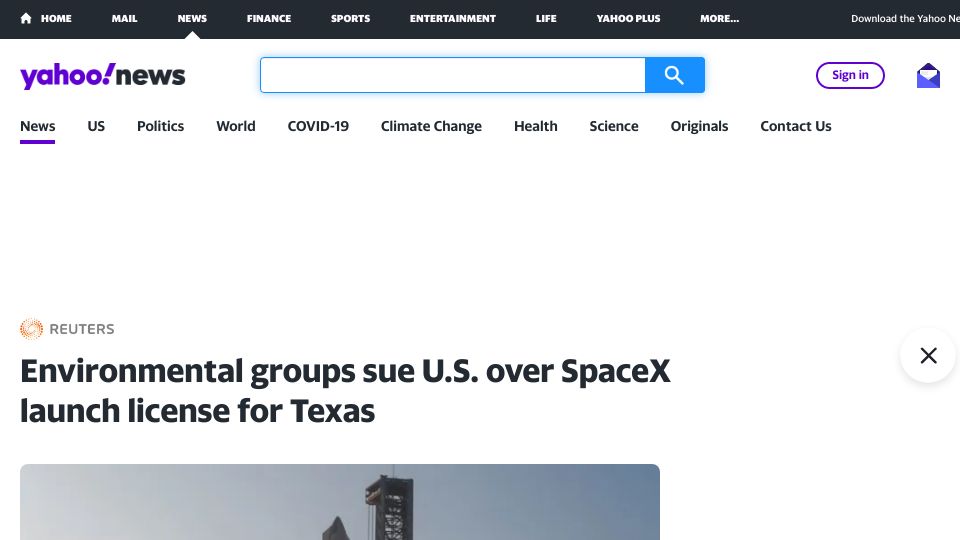Click the Yahoo News logo

coord(102,76)
